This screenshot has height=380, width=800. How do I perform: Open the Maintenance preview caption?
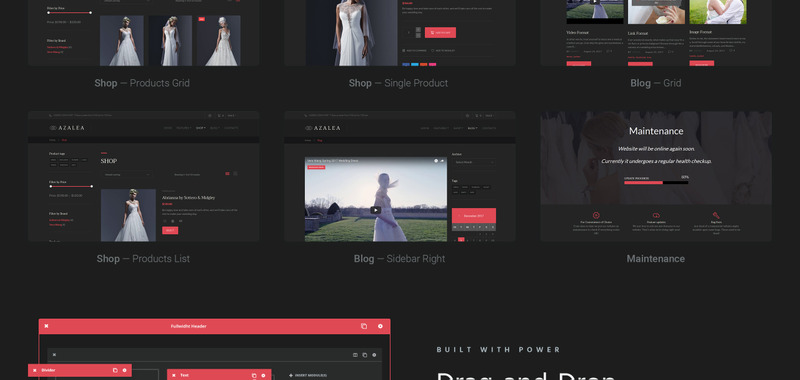656,259
